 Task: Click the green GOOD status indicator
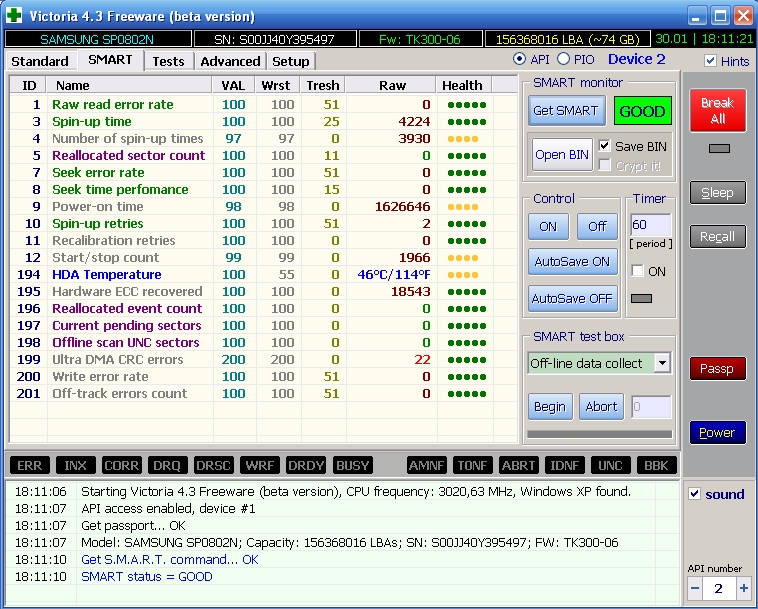[x=642, y=111]
